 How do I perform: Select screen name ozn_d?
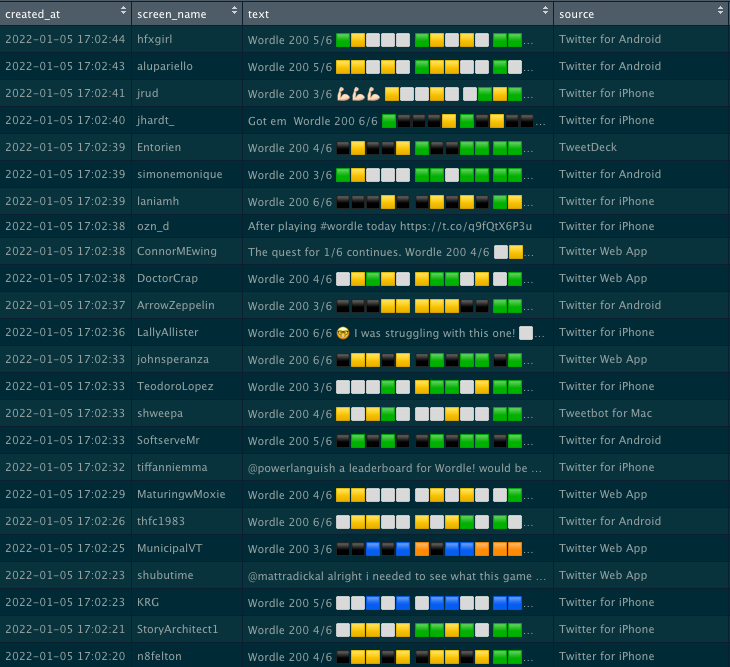(x=153, y=226)
